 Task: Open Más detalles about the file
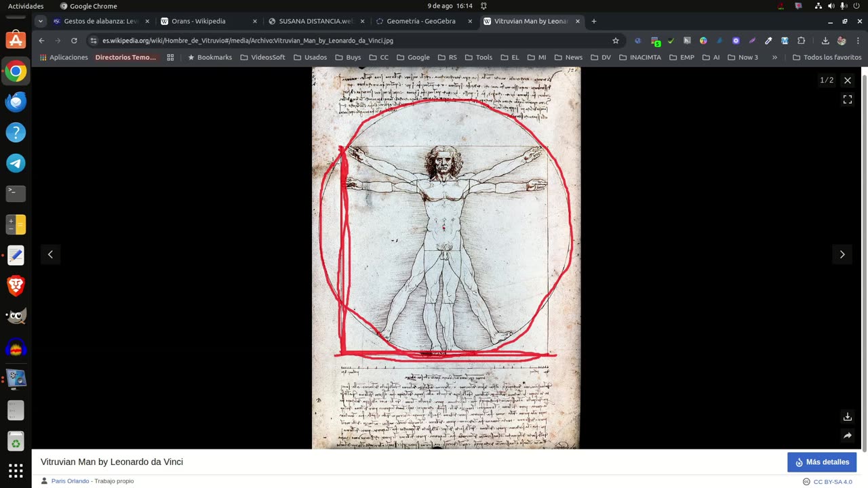pyautogui.click(x=822, y=462)
